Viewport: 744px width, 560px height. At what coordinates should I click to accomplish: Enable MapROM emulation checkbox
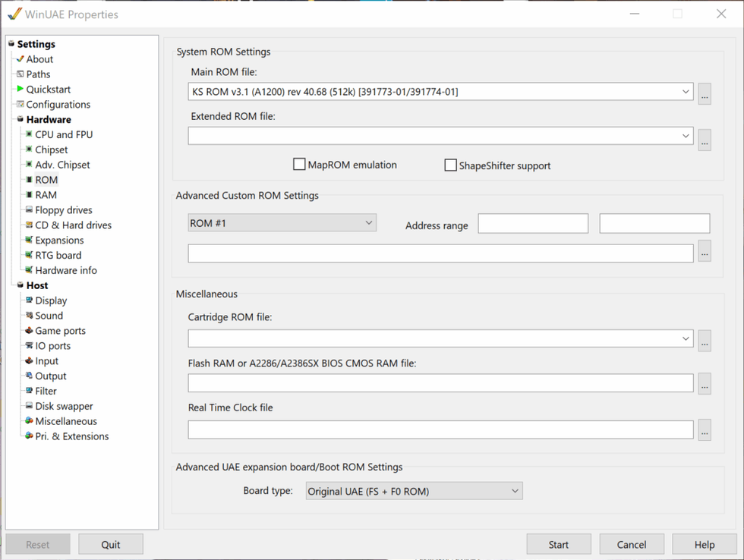click(299, 165)
